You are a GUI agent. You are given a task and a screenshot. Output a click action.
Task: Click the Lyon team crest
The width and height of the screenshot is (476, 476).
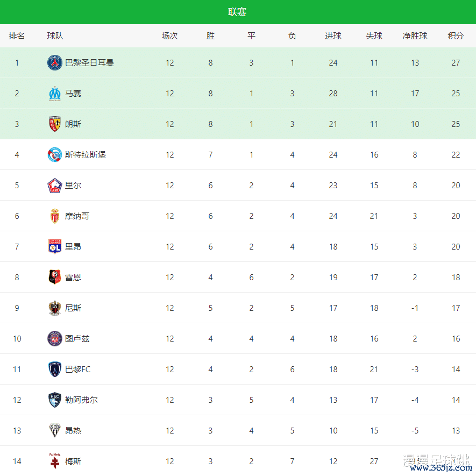pos(55,247)
